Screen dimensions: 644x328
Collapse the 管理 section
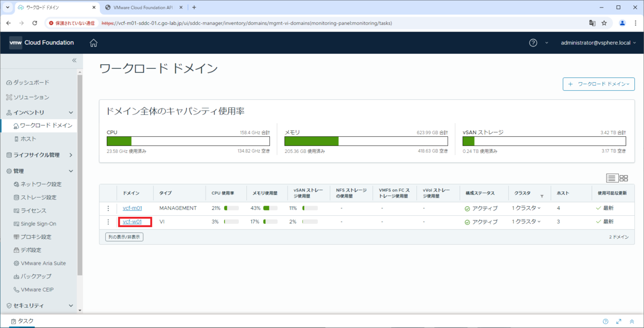(x=71, y=171)
